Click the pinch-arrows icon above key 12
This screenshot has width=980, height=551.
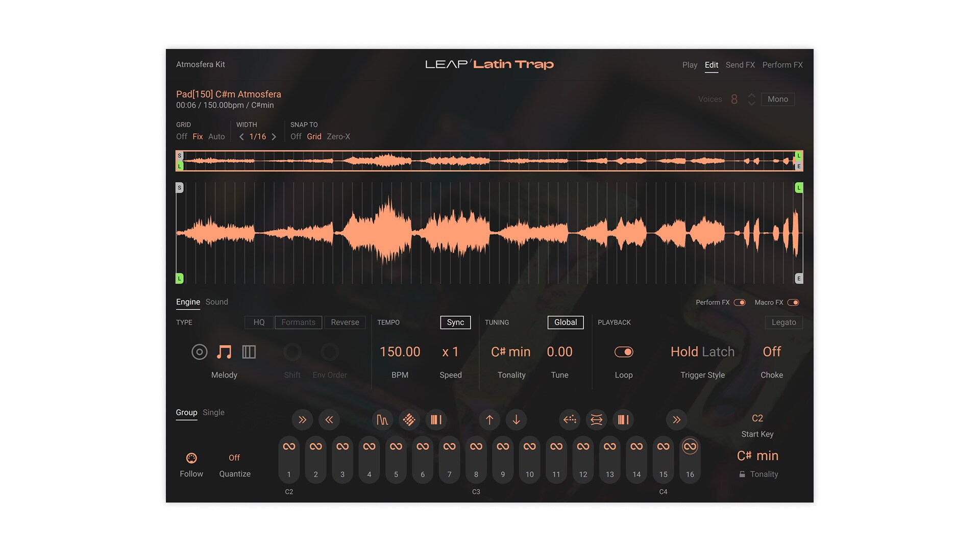(x=596, y=420)
